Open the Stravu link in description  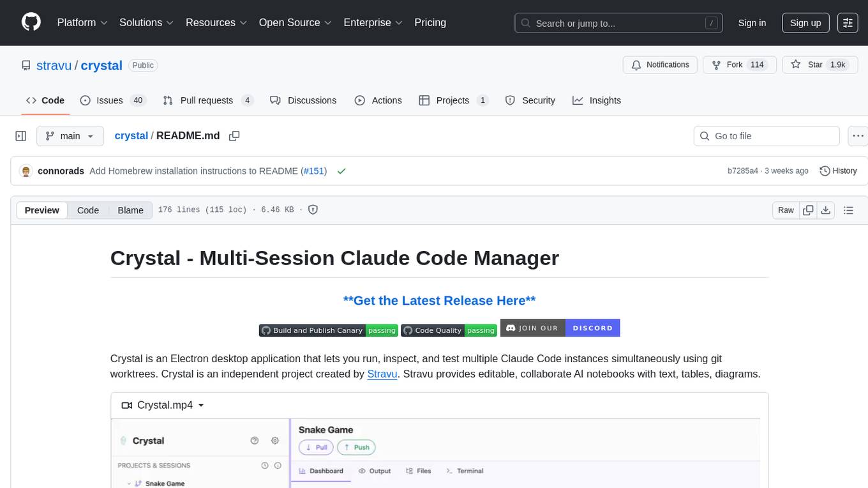point(382,374)
